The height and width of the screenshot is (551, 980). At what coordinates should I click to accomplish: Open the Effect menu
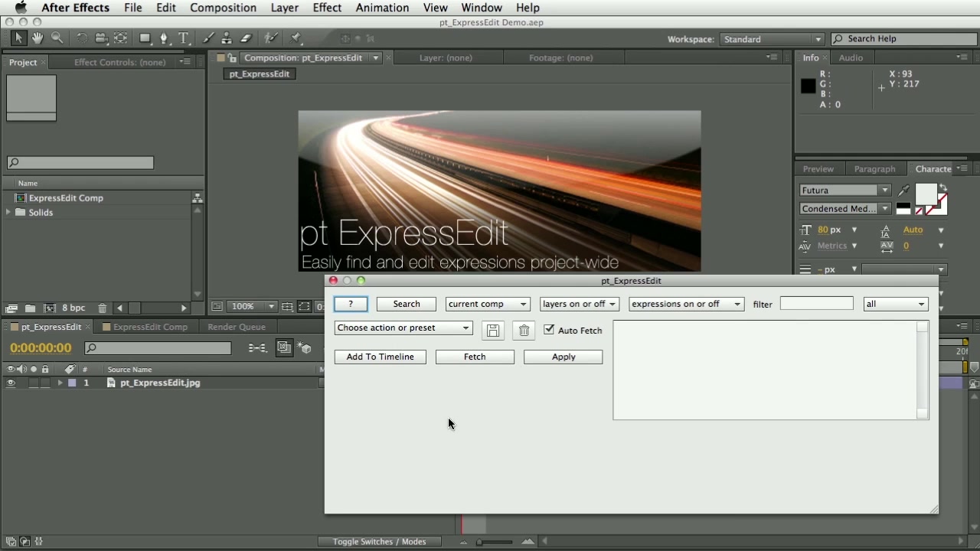click(327, 8)
